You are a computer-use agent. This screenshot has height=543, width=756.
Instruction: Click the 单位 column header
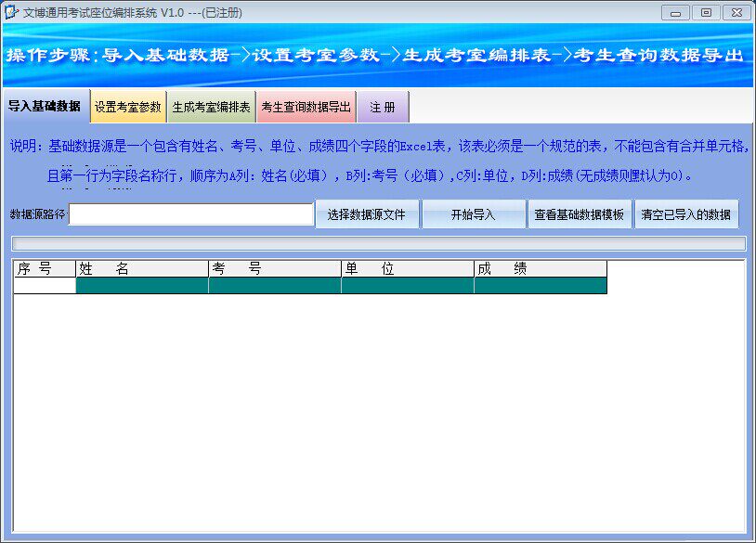[408, 269]
